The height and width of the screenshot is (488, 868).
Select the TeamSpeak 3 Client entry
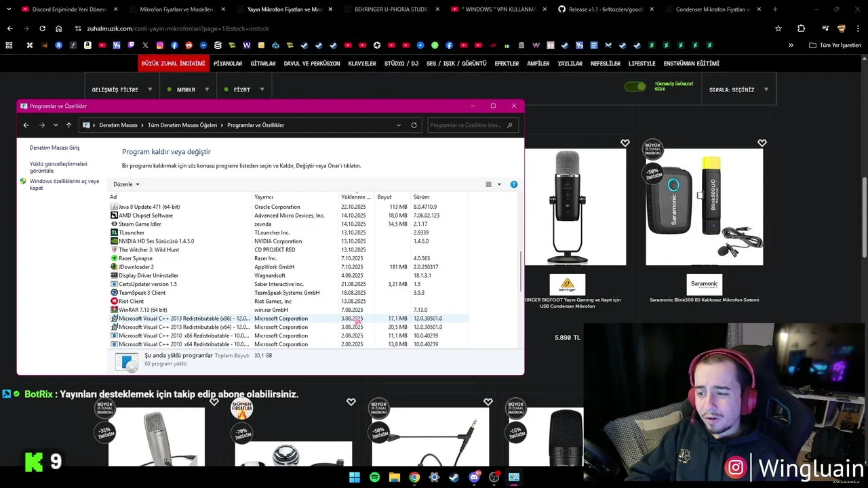tap(288, 293)
